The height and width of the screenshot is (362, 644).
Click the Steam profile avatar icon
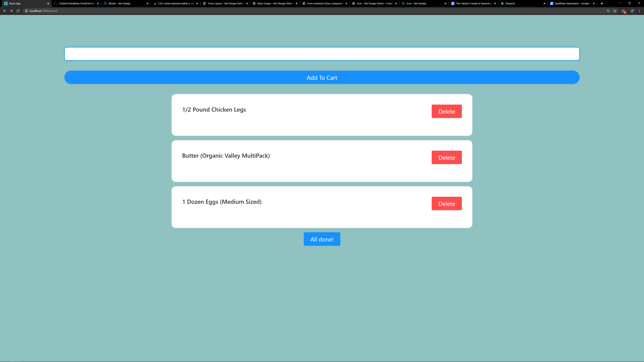pos(632,11)
